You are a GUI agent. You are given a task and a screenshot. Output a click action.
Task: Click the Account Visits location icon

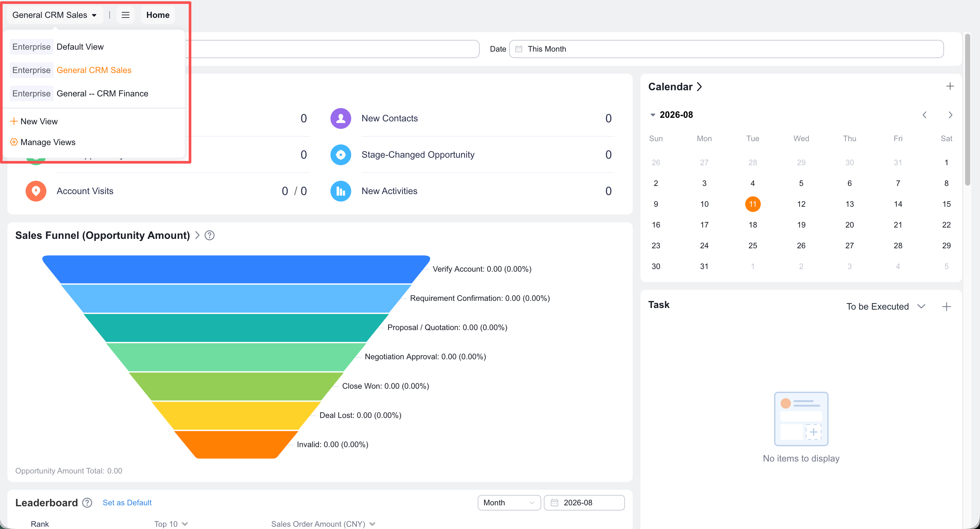(x=36, y=191)
